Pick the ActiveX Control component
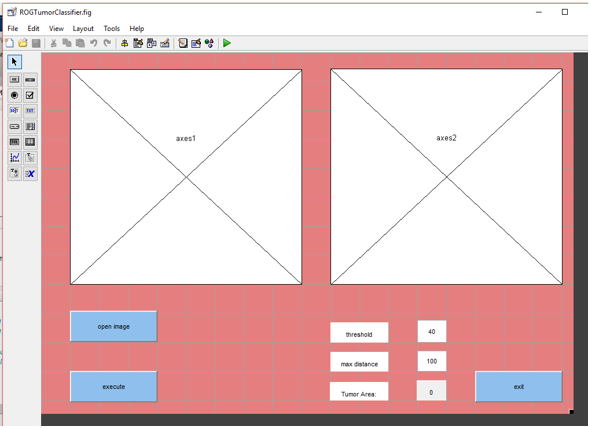 [30, 174]
